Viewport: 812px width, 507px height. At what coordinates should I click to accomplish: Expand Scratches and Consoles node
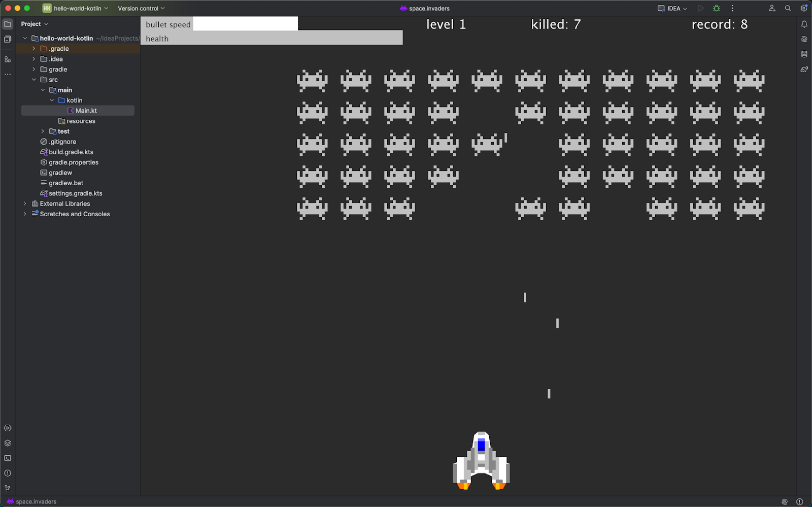25,214
